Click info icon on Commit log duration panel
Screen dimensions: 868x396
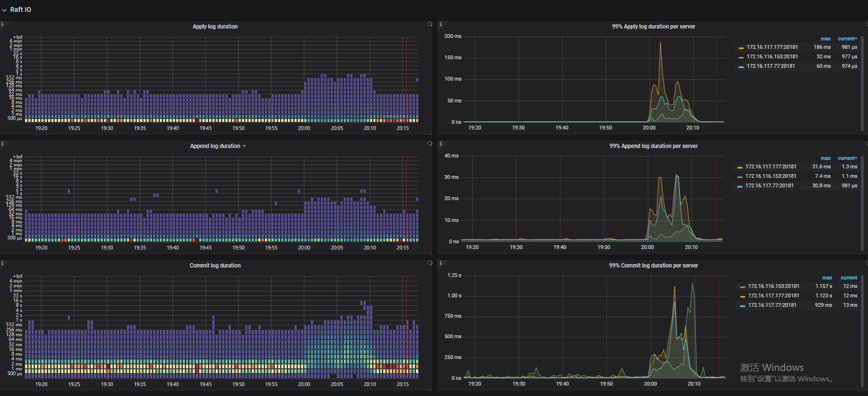tap(2, 263)
